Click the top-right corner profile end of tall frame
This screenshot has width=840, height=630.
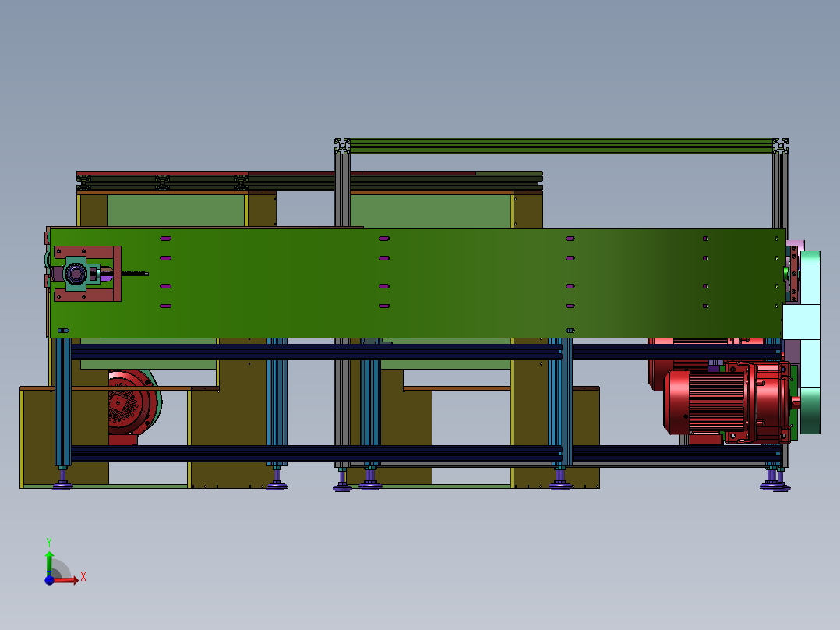click(780, 146)
